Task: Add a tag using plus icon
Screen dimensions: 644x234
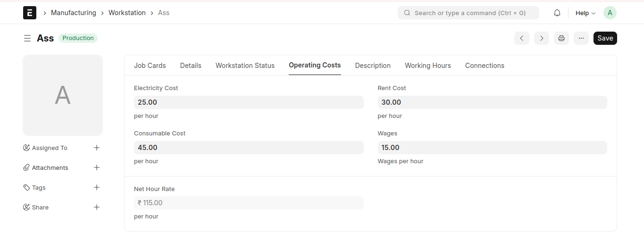Action: click(x=97, y=187)
